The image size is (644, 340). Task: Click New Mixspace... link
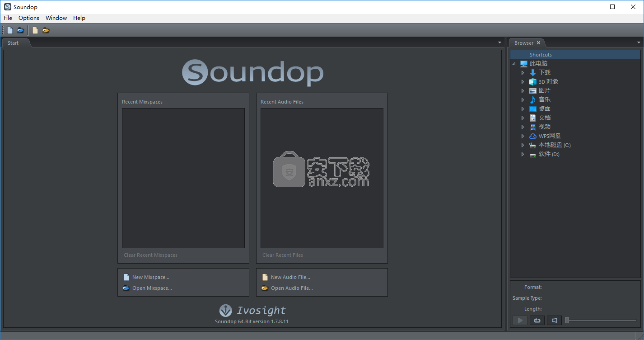click(151, 277)
